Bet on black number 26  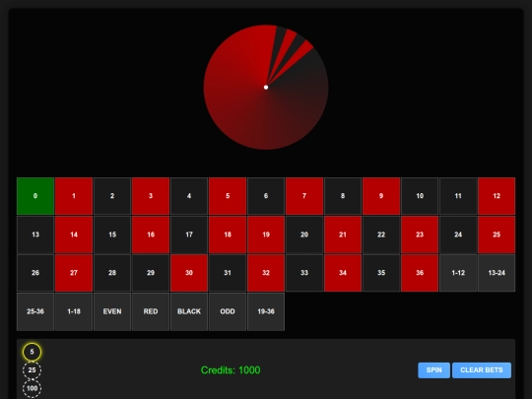35,273
